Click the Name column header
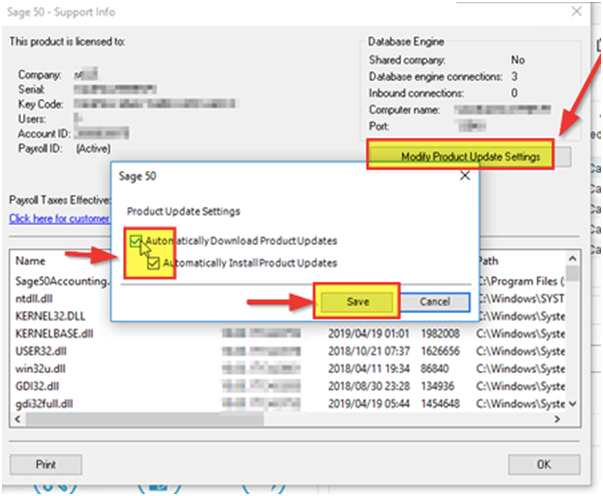Viewport: 603px width, 496px height. point(30,261)
